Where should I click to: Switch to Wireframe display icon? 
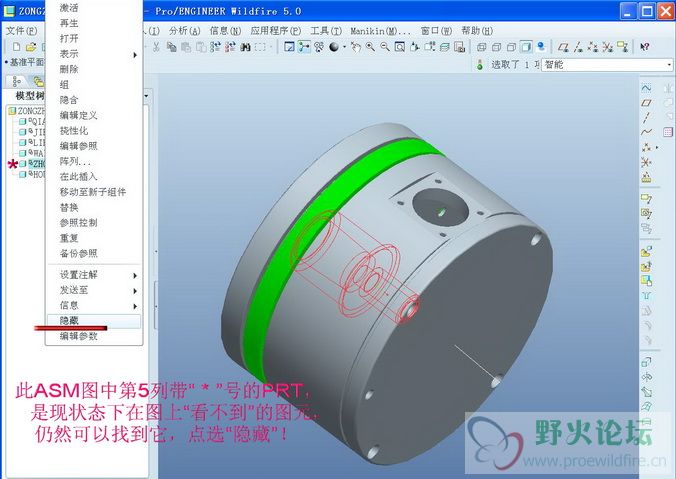pos(482,47)
